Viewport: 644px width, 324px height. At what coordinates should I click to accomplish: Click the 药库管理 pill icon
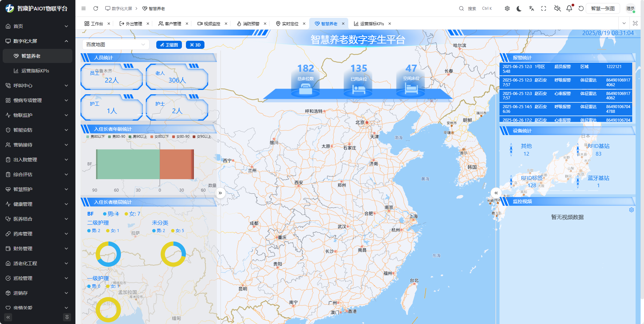pos(8,234)
